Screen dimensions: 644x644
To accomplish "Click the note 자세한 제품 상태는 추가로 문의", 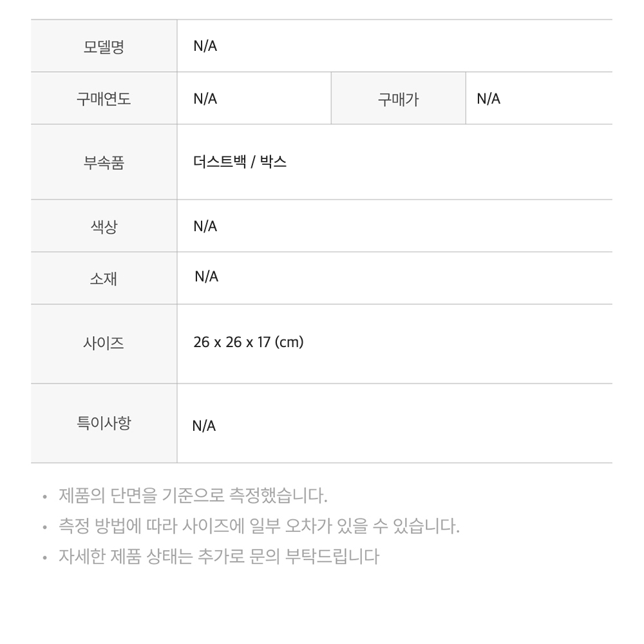I will (x=219, y=556).
